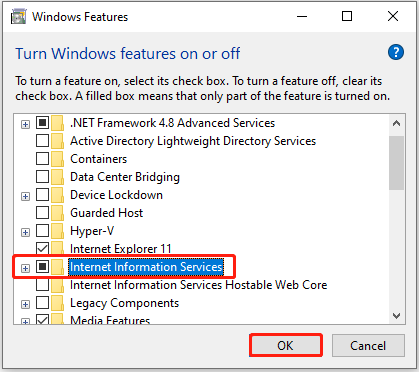The image size is (419, 372).
Task: Select the Internet Information Services row label
Action: coord(146,267)
